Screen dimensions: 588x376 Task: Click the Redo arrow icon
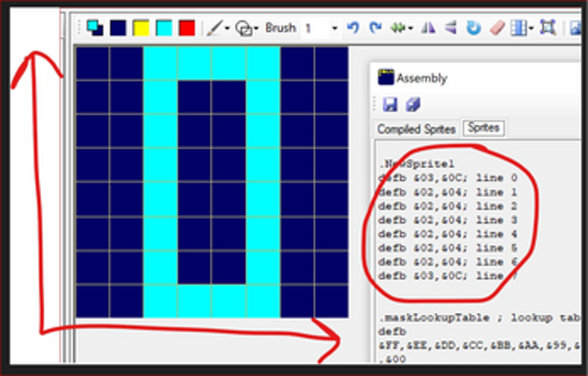(375, 28)
